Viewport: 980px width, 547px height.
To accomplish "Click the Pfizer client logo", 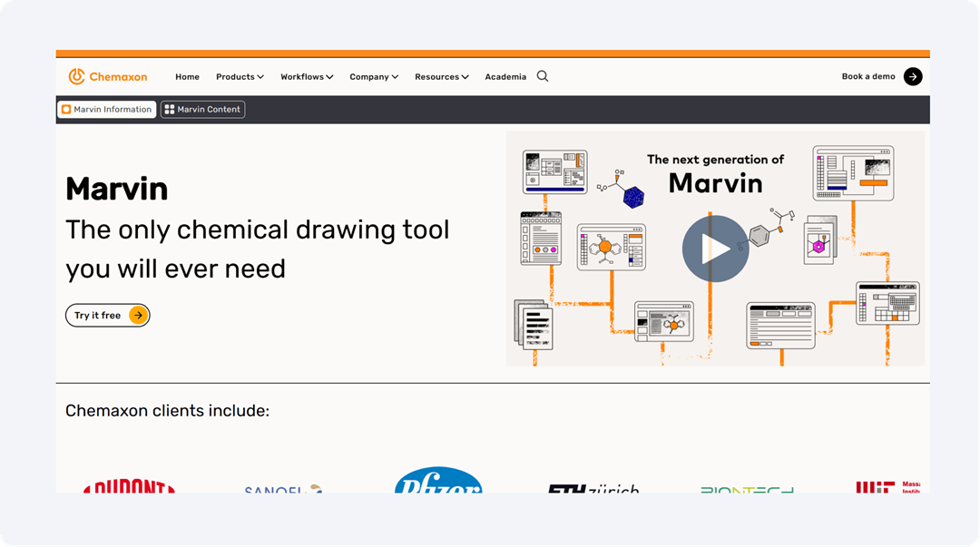I will coord(438,480).
